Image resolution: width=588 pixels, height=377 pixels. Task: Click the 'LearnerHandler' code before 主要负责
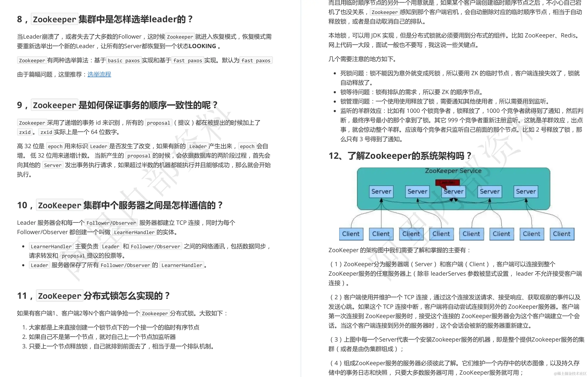(x=51, y=247)
